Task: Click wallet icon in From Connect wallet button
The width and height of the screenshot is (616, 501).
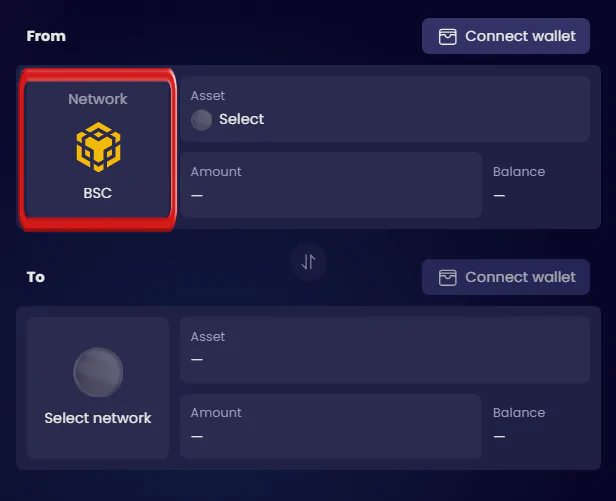Action: point(447,37)
